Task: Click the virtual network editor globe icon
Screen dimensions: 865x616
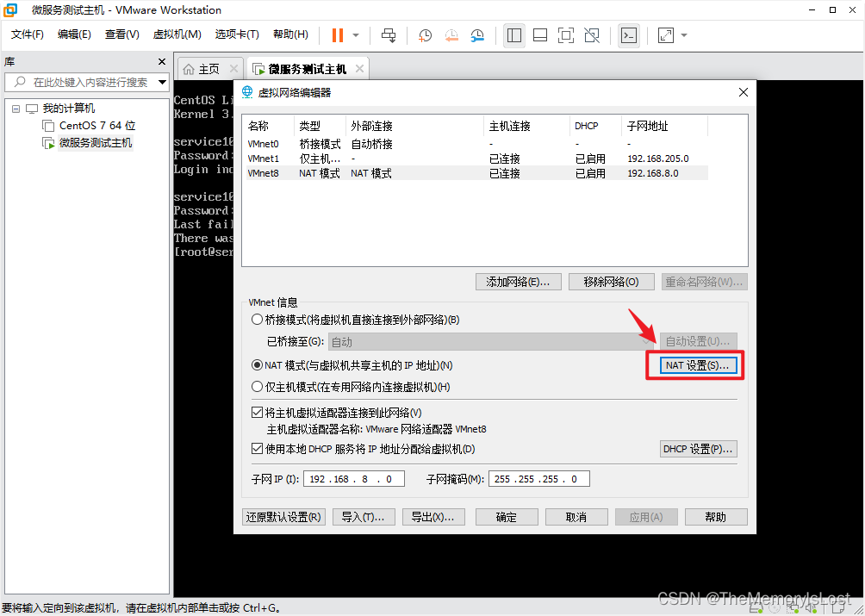Action: pos(247,92)
